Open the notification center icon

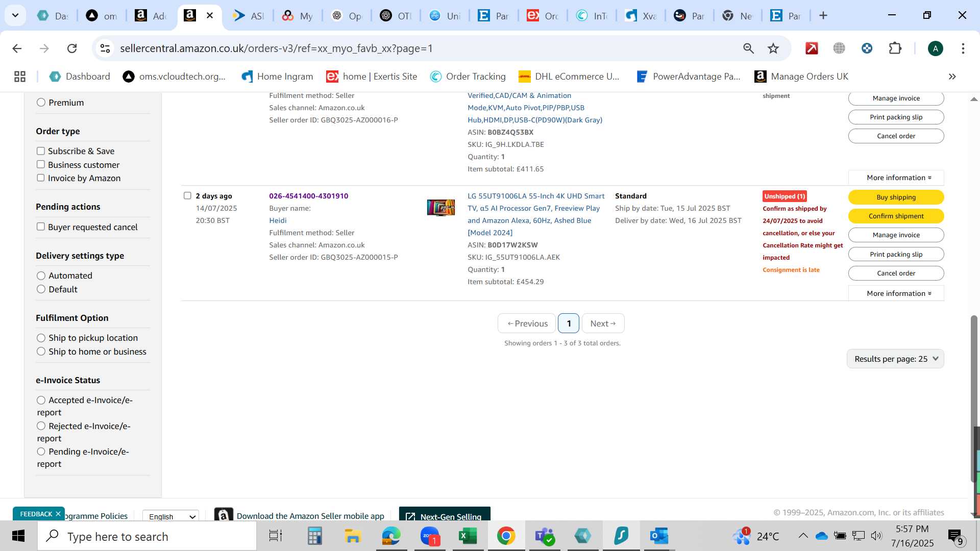tap(954, 536)
